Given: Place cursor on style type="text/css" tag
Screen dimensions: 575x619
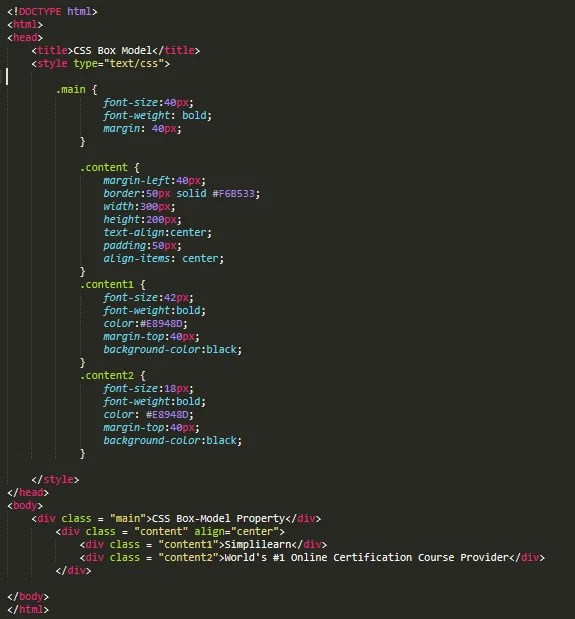Looking at the screenshot, I should pyautogui.click(x=101, y=64).
